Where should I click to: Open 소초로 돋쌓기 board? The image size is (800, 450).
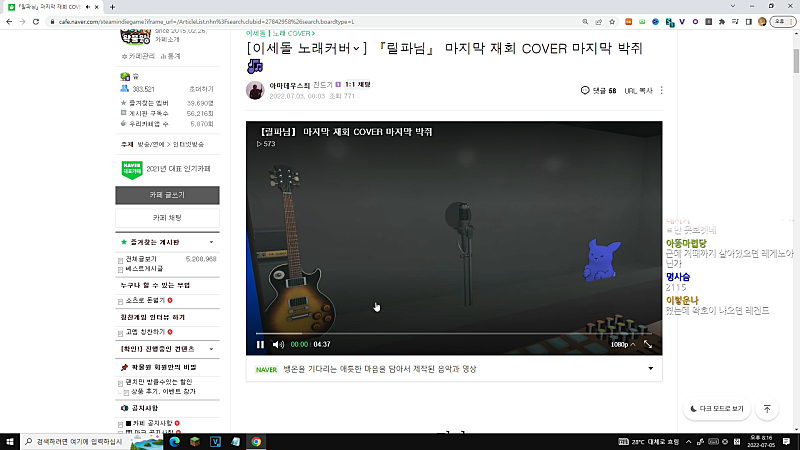click(145, 301)
